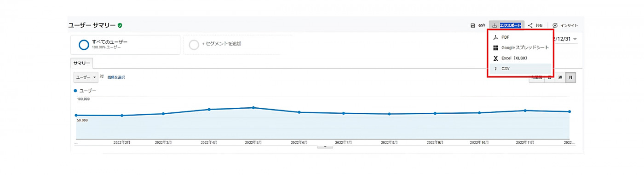Select the Google Spreadsheet grid icon
This screenshot has width=644, height=175.
pos(495,47)
